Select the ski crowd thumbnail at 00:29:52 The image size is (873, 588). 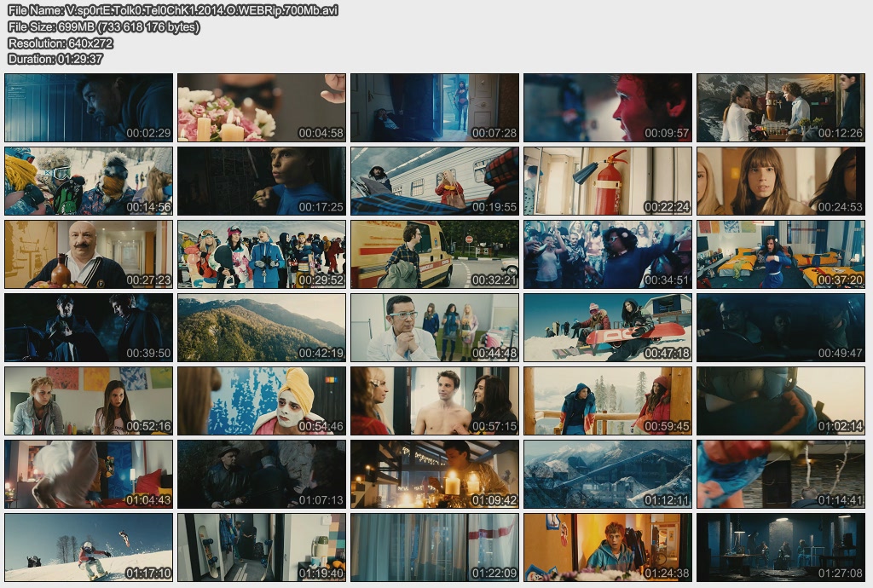pyautogui.click(x=262, y=254)
